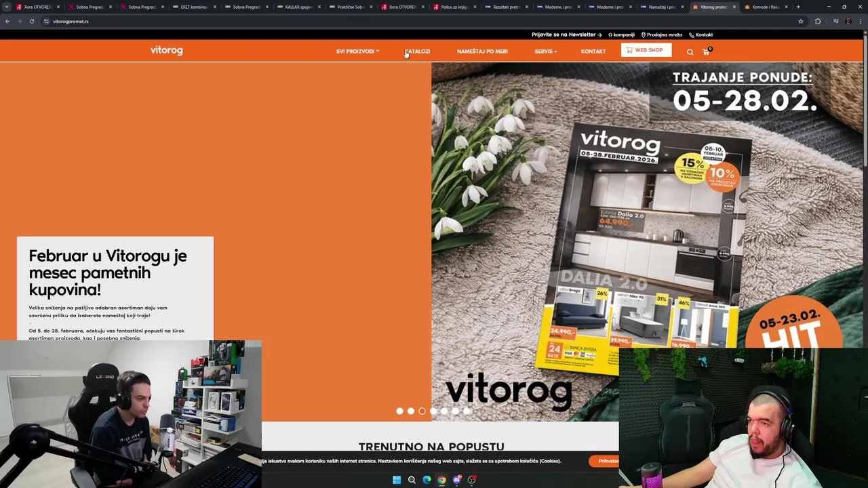The image size is (868, 488).
Task: Reload the page with the refresh icon
Action: (x=32, y=21)
